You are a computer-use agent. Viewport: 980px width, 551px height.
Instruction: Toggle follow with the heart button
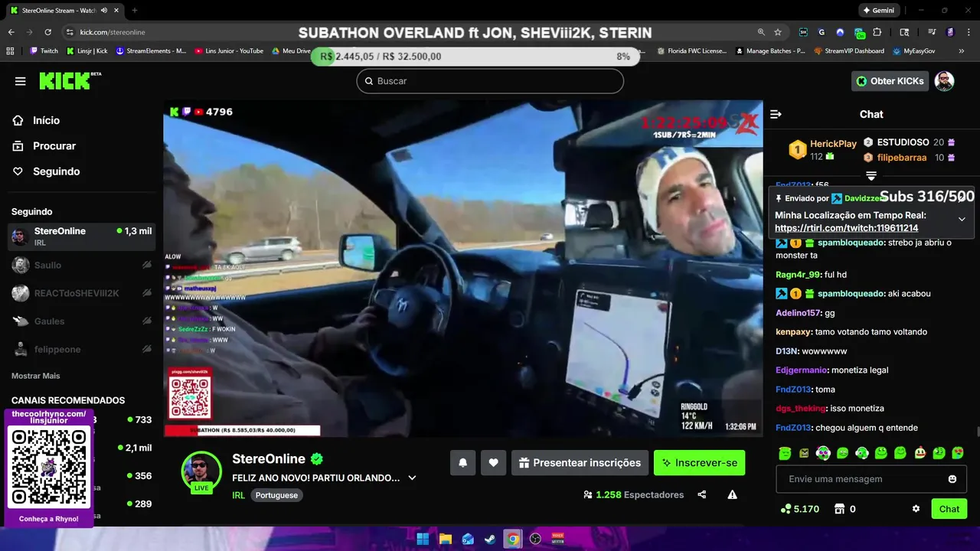click(494, 463)
